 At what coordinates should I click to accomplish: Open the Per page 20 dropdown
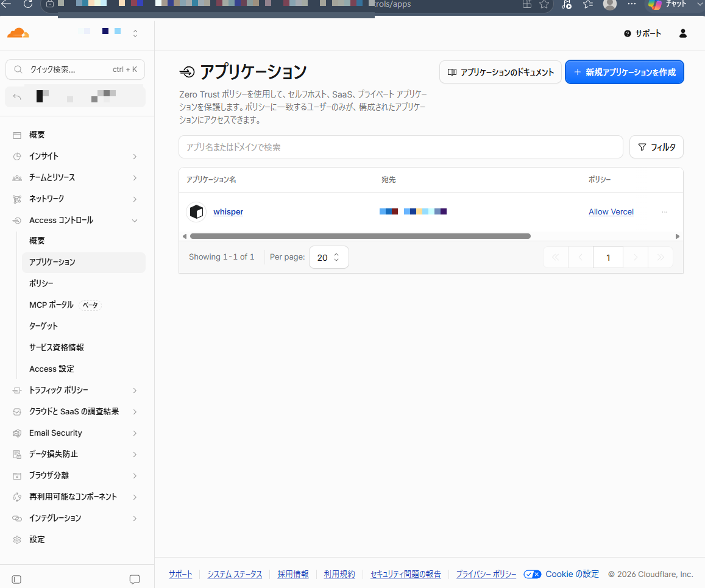coord(328,257)
